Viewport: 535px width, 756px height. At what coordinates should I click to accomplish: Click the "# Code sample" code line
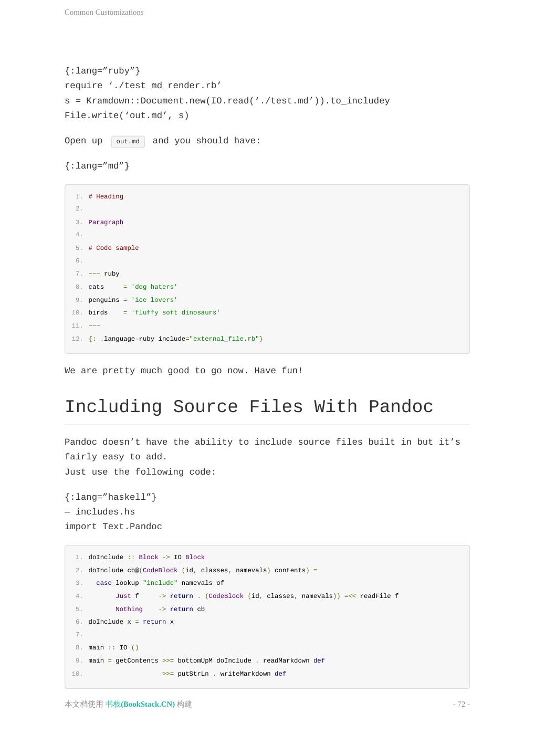113,248
